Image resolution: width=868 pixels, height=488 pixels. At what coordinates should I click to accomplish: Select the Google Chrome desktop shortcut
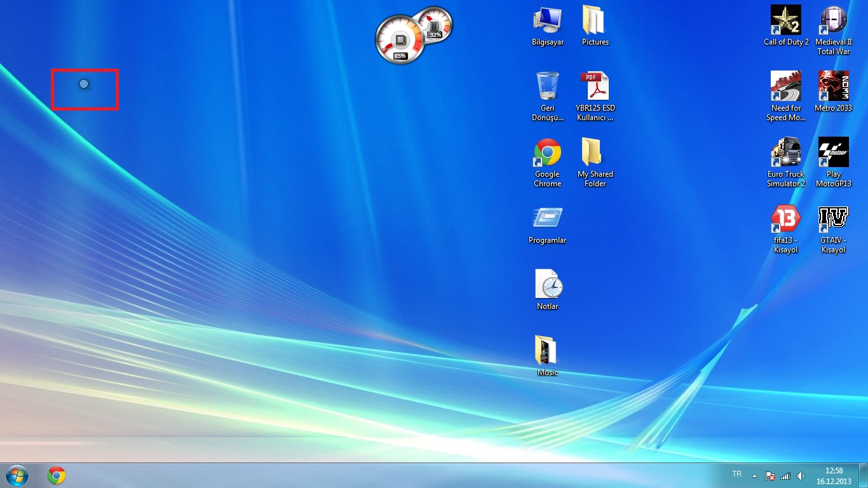[x=547, y=163]
